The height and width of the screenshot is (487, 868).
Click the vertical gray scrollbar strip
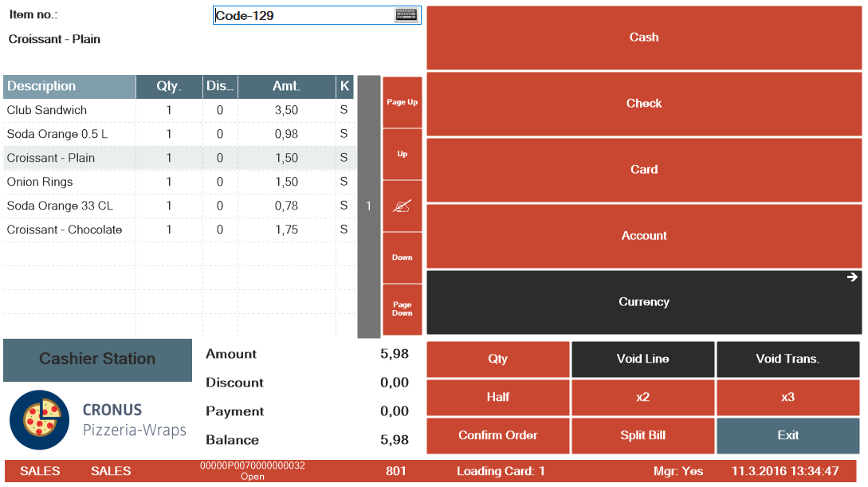(368, 206)
